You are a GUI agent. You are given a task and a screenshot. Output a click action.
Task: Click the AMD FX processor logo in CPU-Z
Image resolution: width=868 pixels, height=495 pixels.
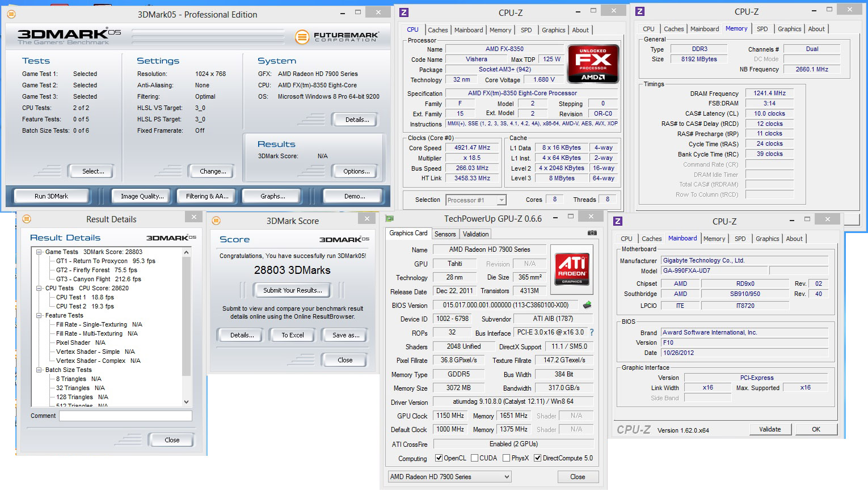click(x=593, y=64)
